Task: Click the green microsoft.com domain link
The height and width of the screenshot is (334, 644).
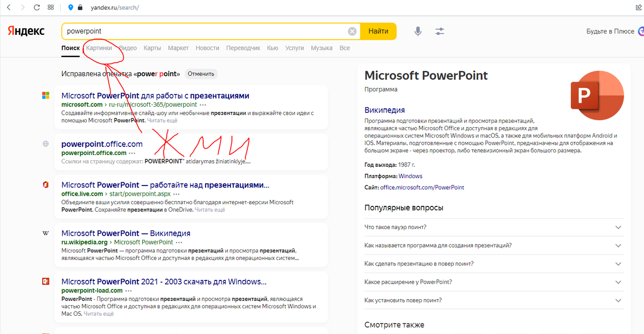Action: 82,105
